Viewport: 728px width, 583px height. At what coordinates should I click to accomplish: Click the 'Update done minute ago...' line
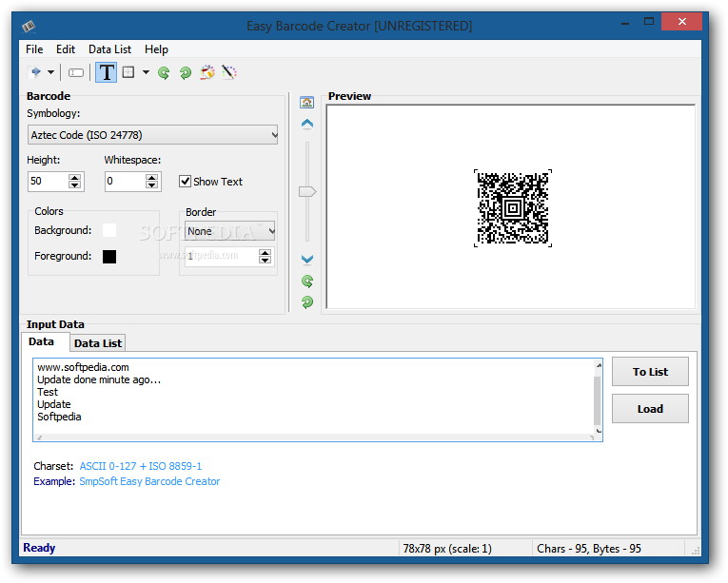(x=99, y=379)
